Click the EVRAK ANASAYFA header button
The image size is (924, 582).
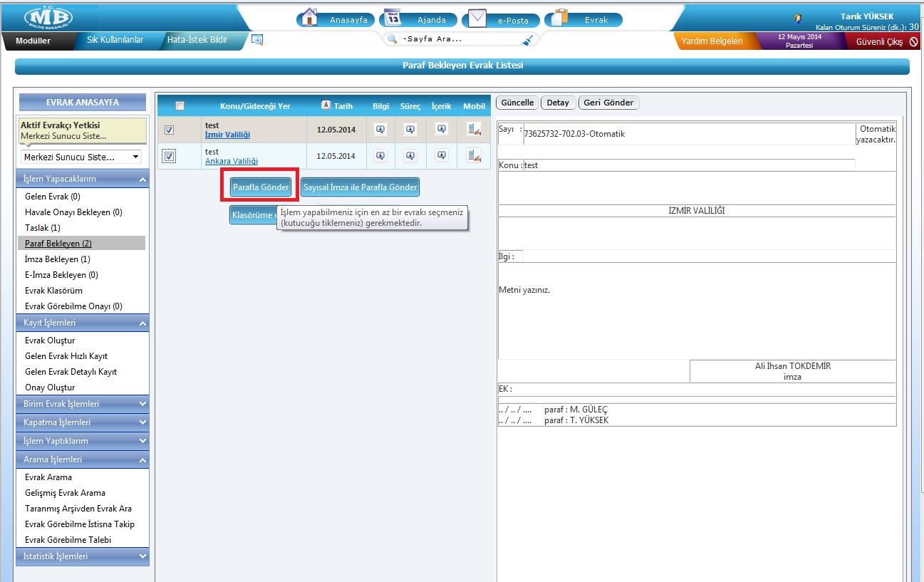[83, 102]
